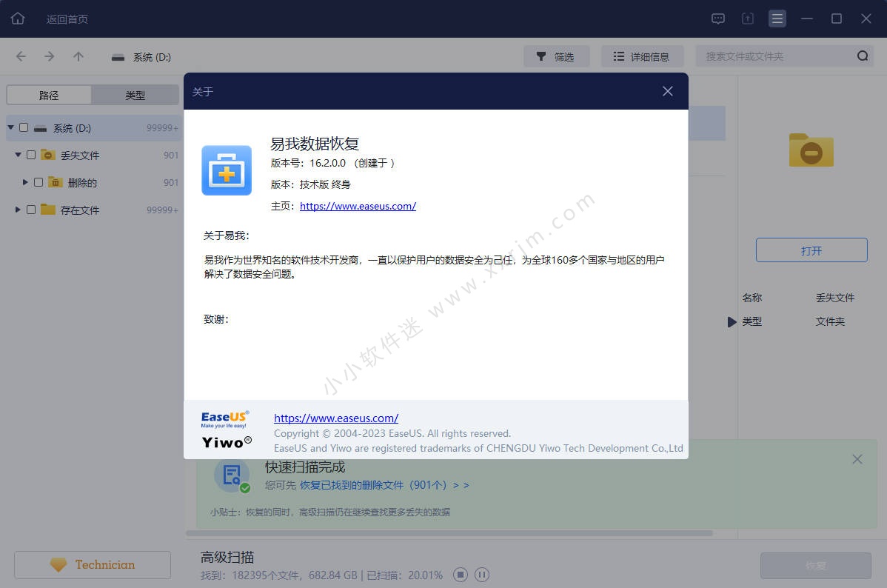
Task: Click the 易我数据恢复 app icon in About dialog
Action: click(227, 170)
